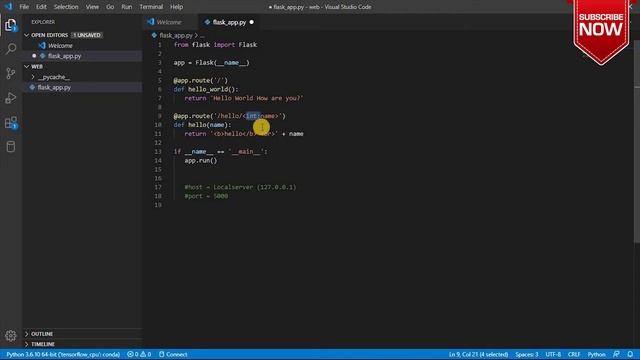Expand the Outline section

point(42,334)
